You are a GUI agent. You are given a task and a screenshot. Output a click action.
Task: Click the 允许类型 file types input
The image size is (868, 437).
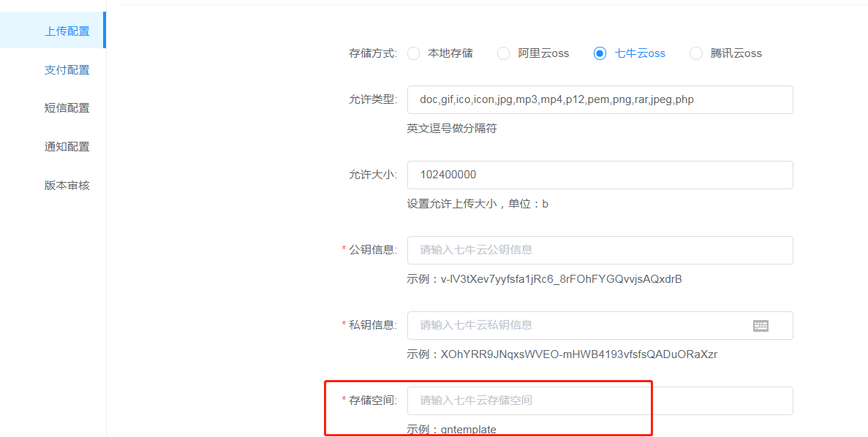(x=600, y=99)
